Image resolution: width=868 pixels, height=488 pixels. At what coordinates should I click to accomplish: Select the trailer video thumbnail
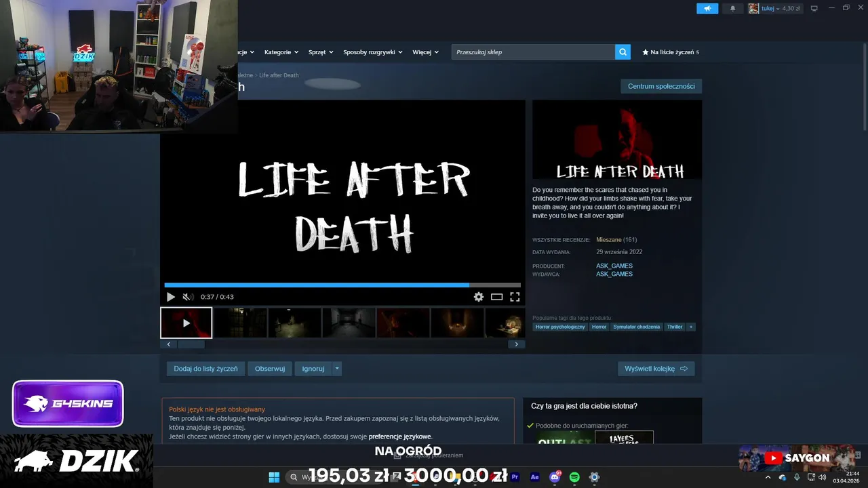point(186,323)
